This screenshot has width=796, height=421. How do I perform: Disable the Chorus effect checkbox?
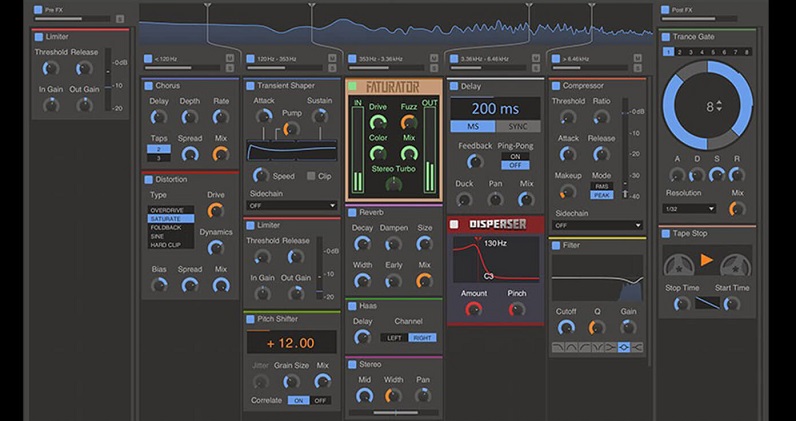point(148,86)
